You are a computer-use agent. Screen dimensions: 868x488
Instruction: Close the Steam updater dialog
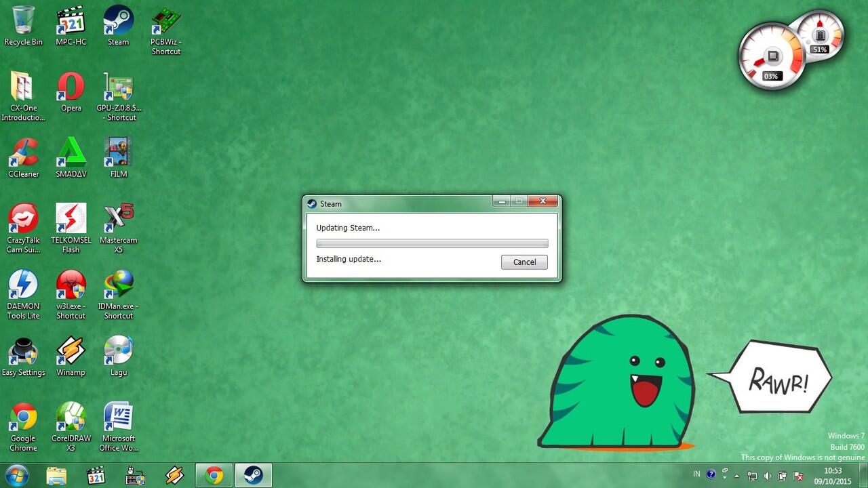(543, 201)
